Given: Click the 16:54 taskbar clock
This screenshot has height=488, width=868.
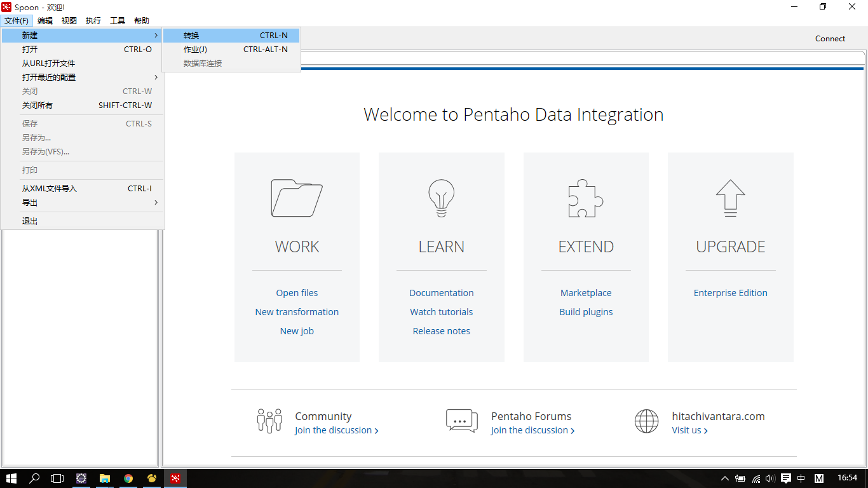Looking at the screenshot, I should click(848, 478).
